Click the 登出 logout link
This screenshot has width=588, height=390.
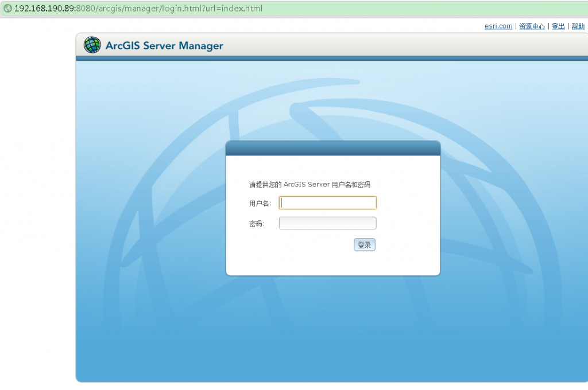[x=558, y=26]
